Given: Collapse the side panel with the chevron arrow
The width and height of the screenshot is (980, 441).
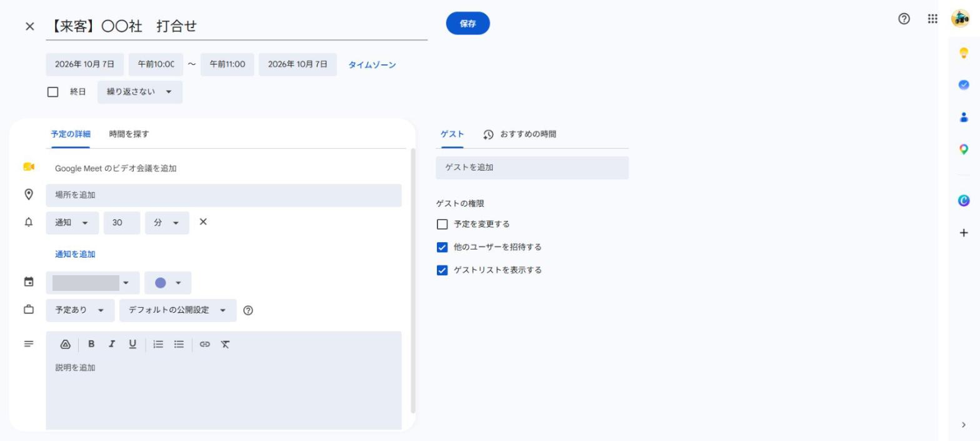Looking at the screenshot, I should tap(963, 425).
